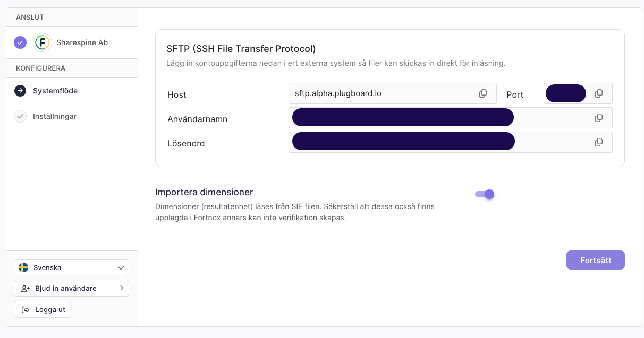Toggle the Importera dimensioner switch
This screenshot has width=644, height=338.
(x=485, y=194)
